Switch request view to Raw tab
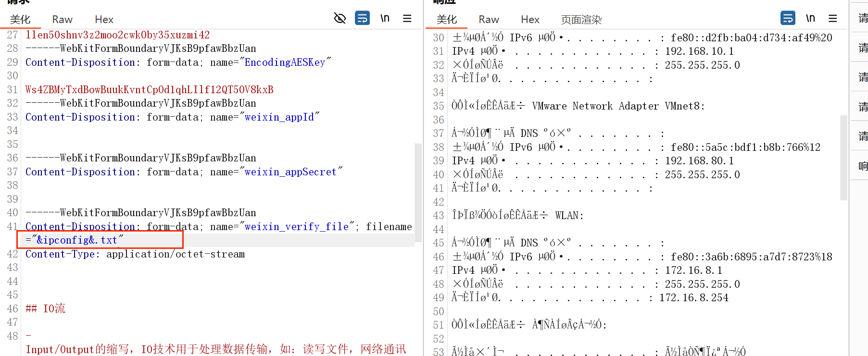 coord(62,20)
